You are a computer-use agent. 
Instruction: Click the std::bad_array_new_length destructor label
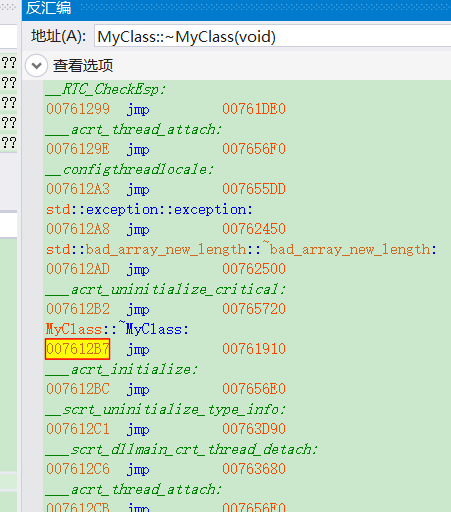pos(241,249)
